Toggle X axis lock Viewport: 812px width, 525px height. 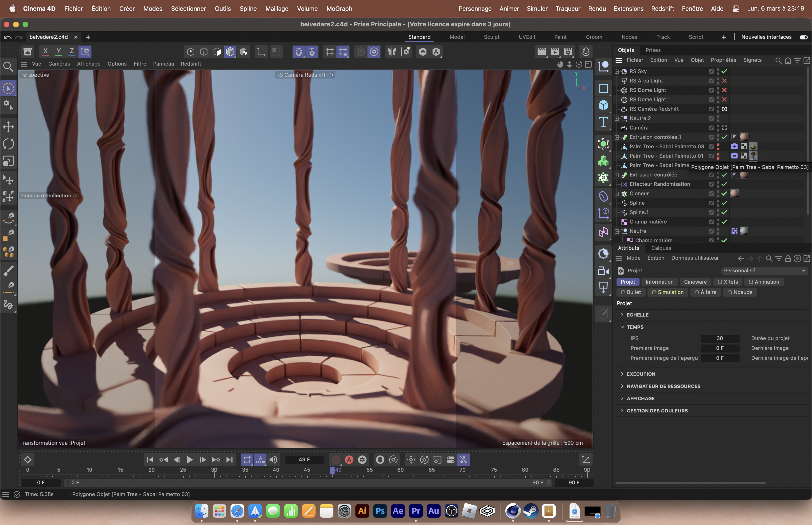click(x=45, y=51)
